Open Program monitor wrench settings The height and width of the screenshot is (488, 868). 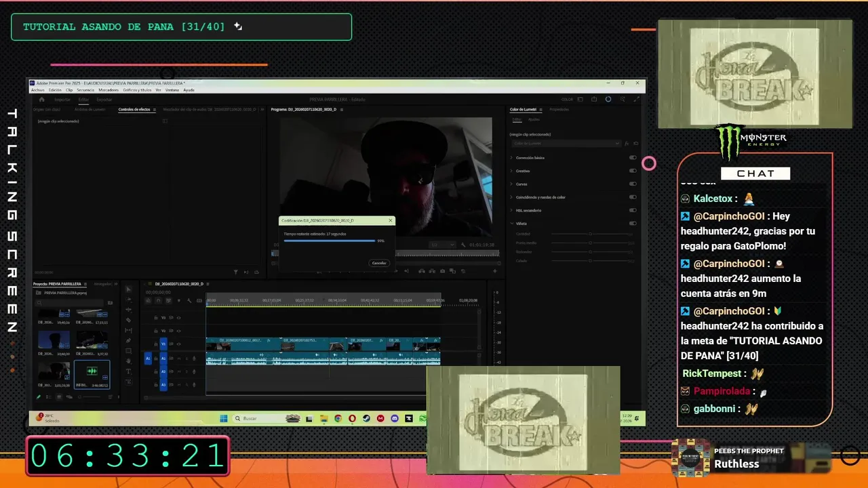click(463, 245)
